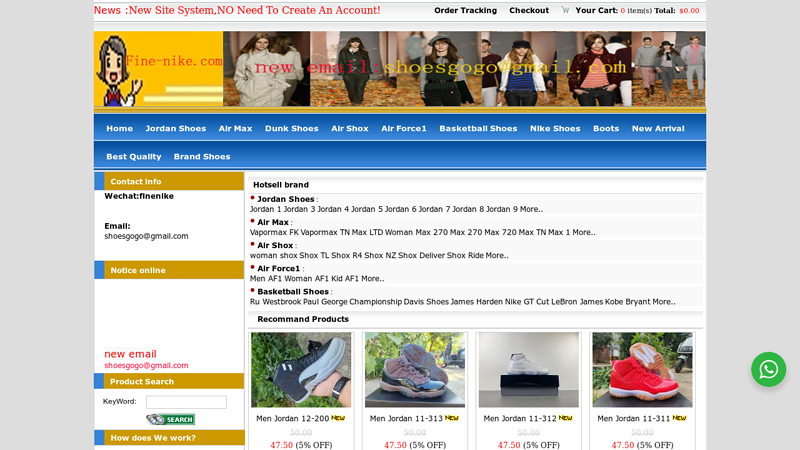The height and width of the screenshot is (450, 800).
Task: Open the WhatsApp chat button
Action: coord(768,369)
